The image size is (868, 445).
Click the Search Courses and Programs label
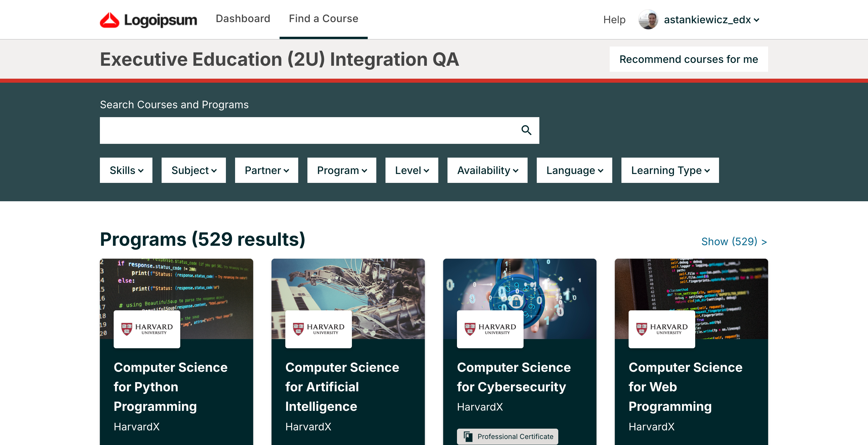(174, 105)
